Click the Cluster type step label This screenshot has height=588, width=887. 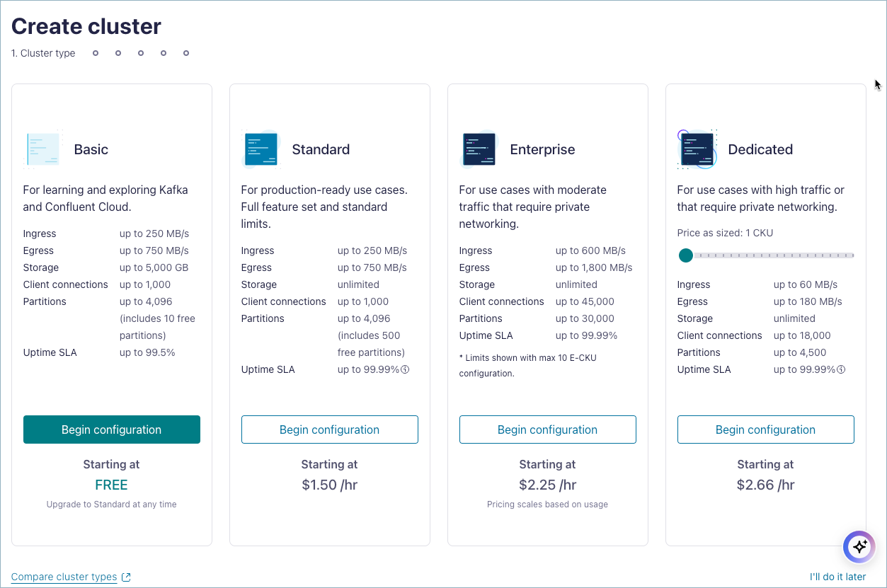click(x=43, y=52)
